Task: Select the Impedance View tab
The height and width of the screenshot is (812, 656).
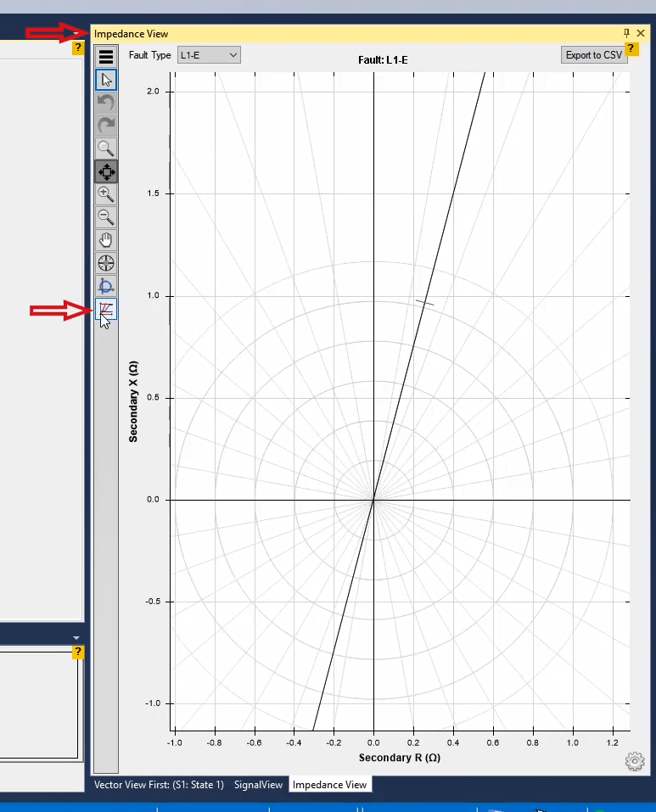Action: (x=329, y=785)
